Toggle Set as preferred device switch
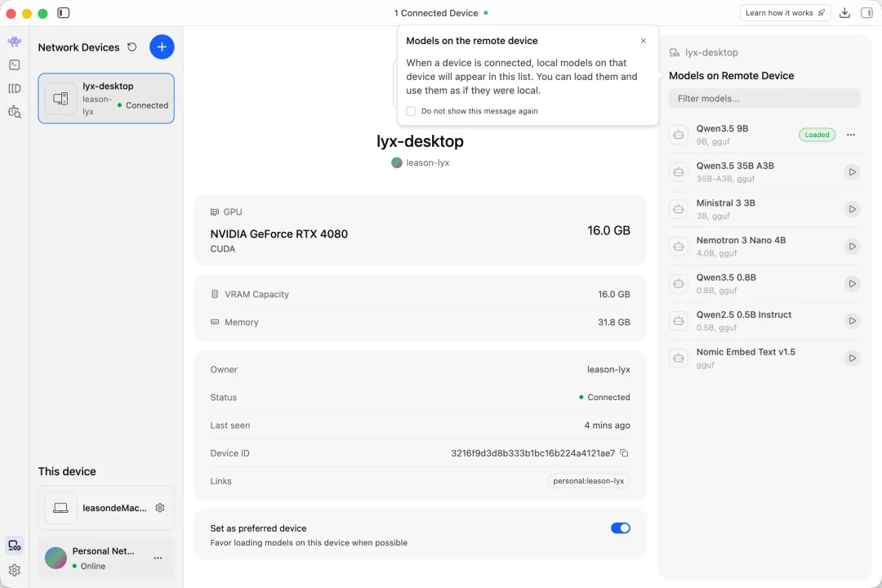Image resolution: width=882 pixels, height=588 pixels. tap(621, 528)
